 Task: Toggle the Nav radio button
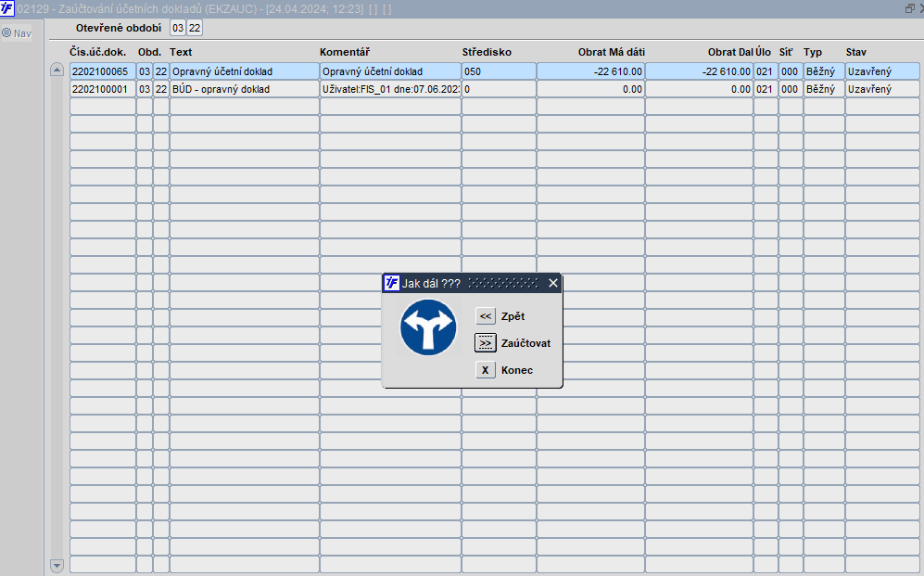(6, 33)
